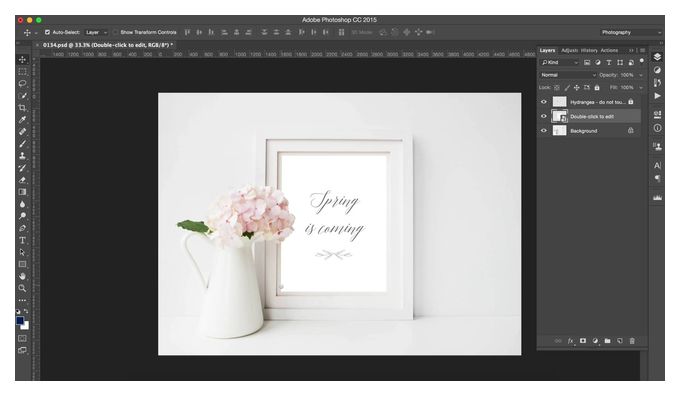Image resolution: width=680 pixels, height=396 pixels.
Task: Switch to the History tab
Action: coord(589,50)
